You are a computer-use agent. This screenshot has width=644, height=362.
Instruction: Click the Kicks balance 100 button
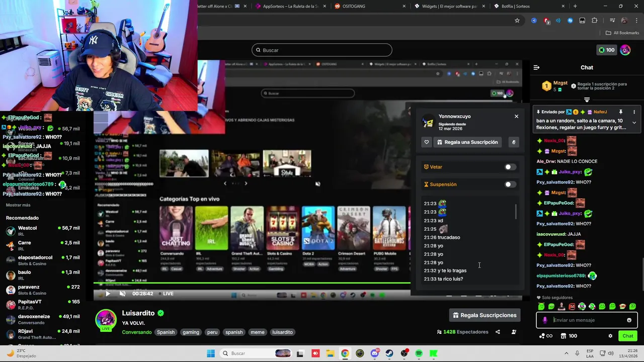607,50
